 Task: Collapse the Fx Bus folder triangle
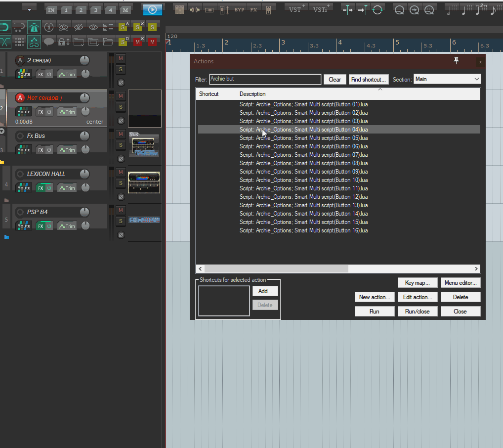2,131
